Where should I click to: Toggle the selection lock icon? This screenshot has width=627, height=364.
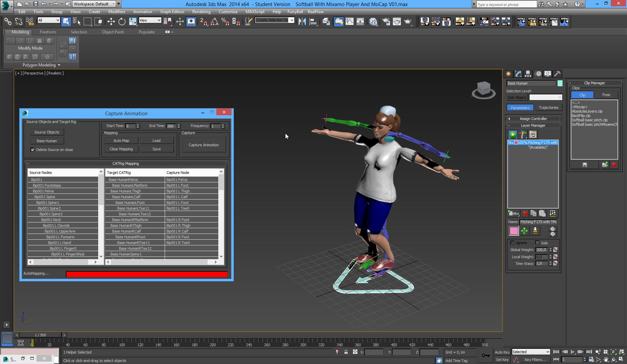[x=346, y=352]
